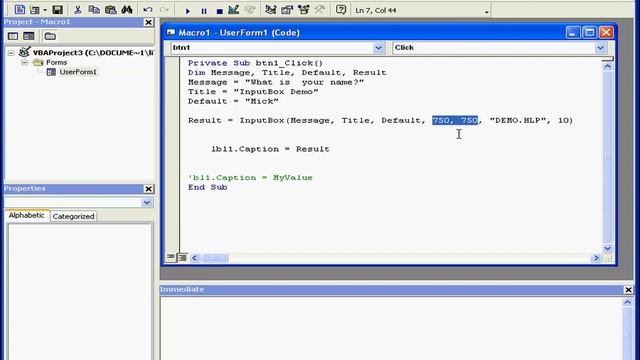The width and height of the screenshot is (640, 360).
Task: Click the highlighted '750, 750' text
Action: (455, 120)
